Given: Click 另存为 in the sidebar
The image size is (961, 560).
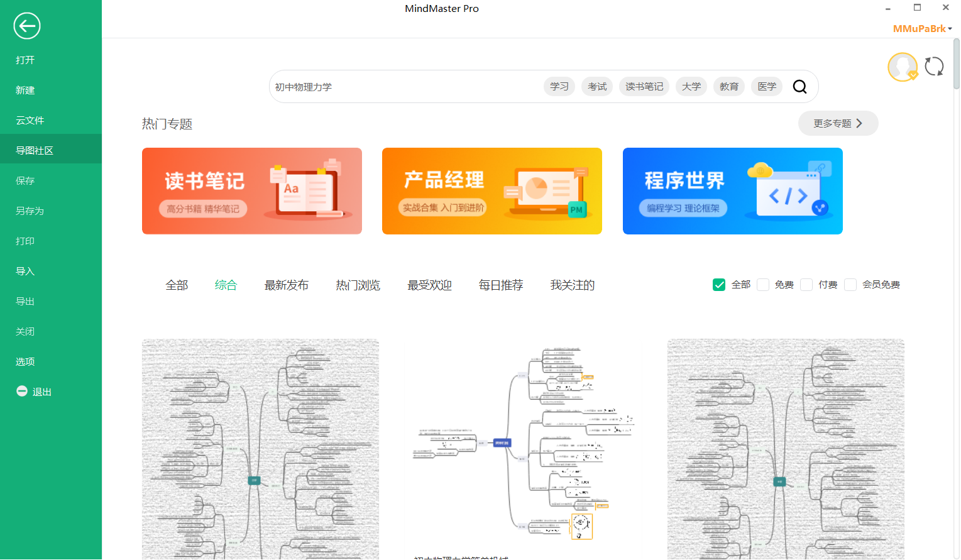Looking at the screenshot, I should point(51,211).
